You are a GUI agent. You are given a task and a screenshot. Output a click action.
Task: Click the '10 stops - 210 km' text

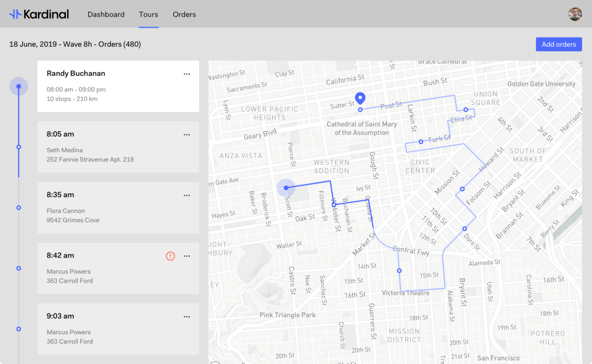click(72, 99)
